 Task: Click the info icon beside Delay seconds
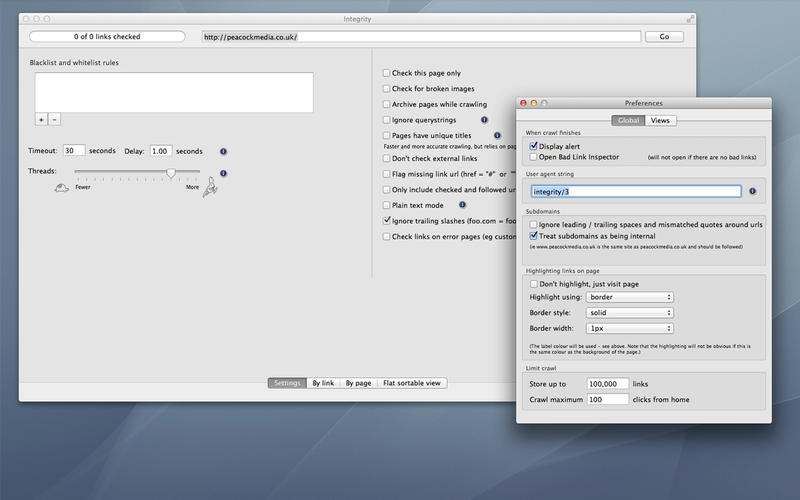pyautogui.click(x=223, y=151)
